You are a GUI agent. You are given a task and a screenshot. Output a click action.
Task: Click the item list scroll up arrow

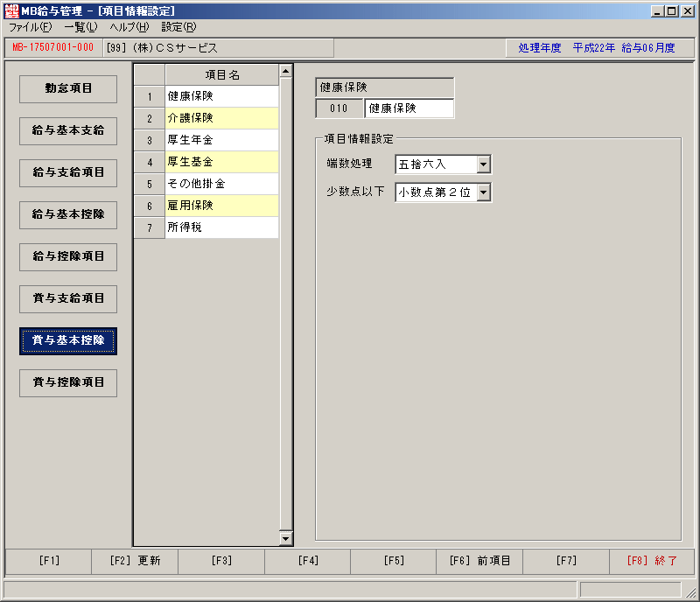286,71
